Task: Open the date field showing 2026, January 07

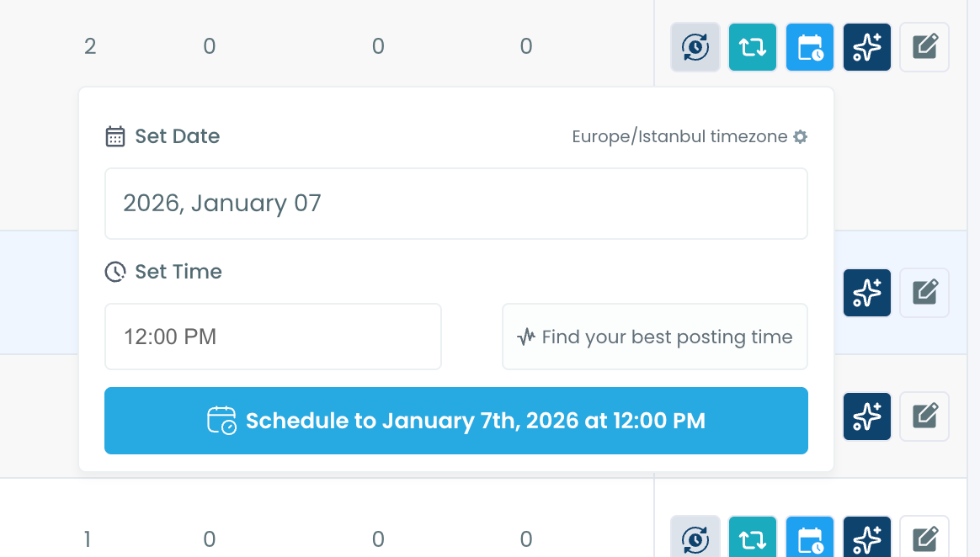Action: (x=455, y=204)
